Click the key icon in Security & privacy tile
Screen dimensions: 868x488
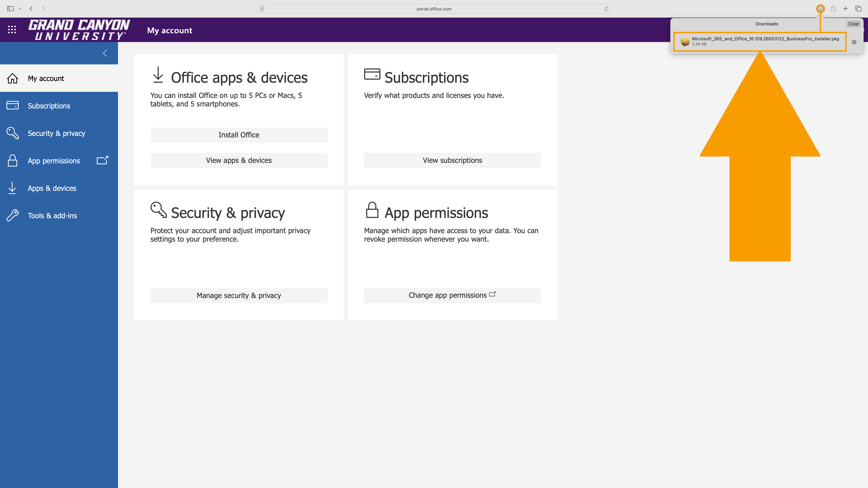158,209
